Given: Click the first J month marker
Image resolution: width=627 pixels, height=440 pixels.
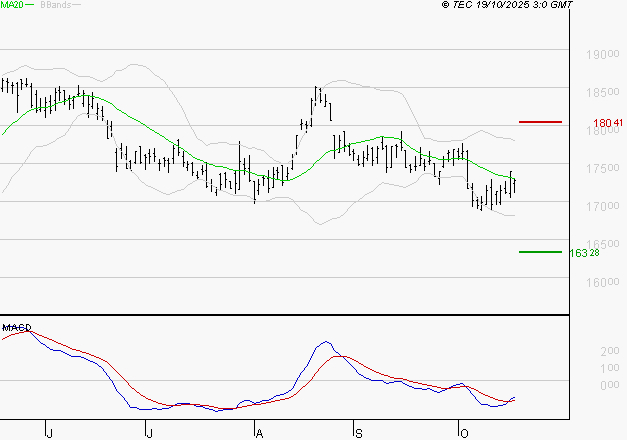Looking at the screenshot, I should point(49,432).
